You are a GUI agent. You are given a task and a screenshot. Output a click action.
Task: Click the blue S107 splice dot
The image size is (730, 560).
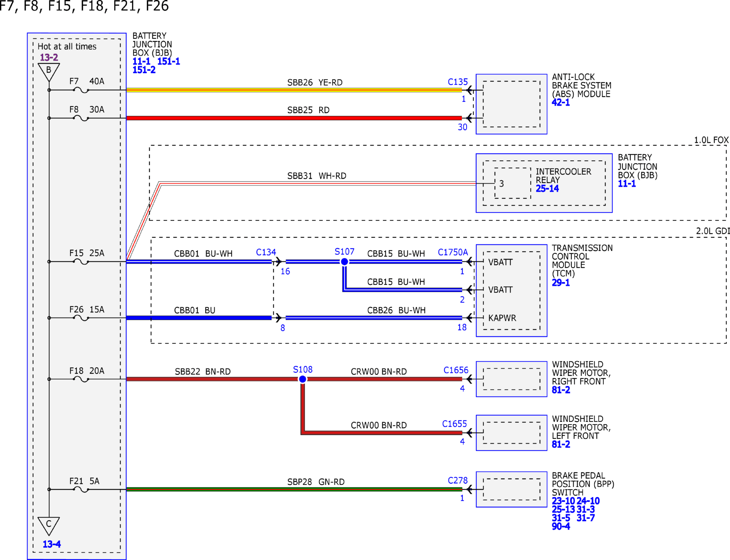[x=344, y=262]
